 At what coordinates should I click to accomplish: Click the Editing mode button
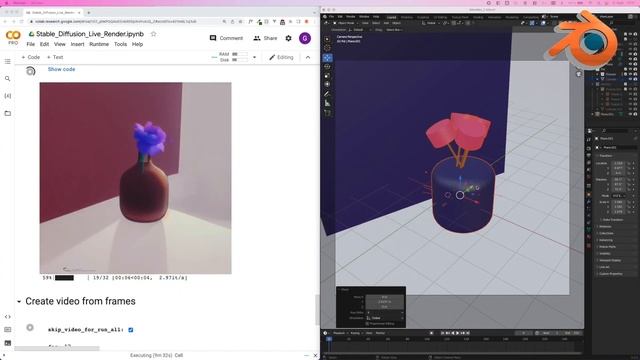[281, 57]
